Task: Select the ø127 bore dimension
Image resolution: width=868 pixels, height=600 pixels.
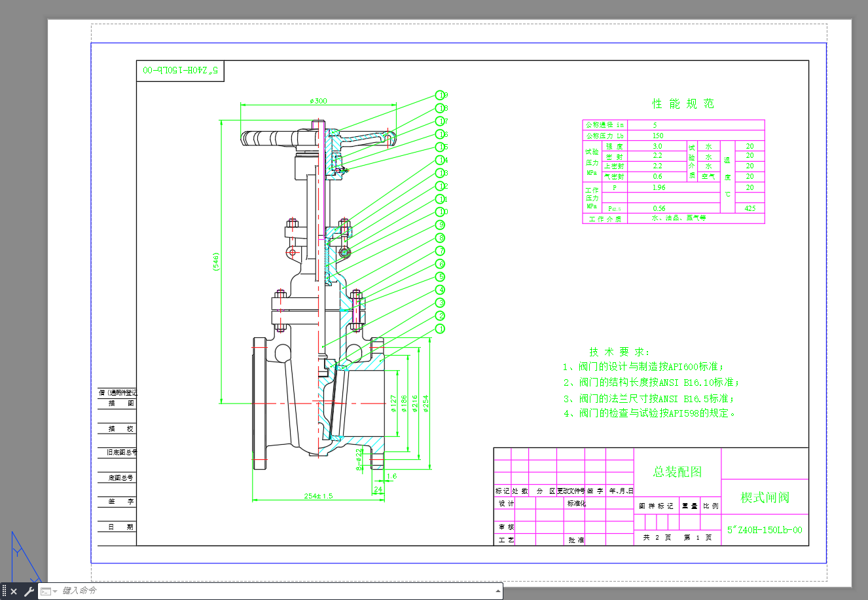Action: pyautogui.click(x=393, y=403)
